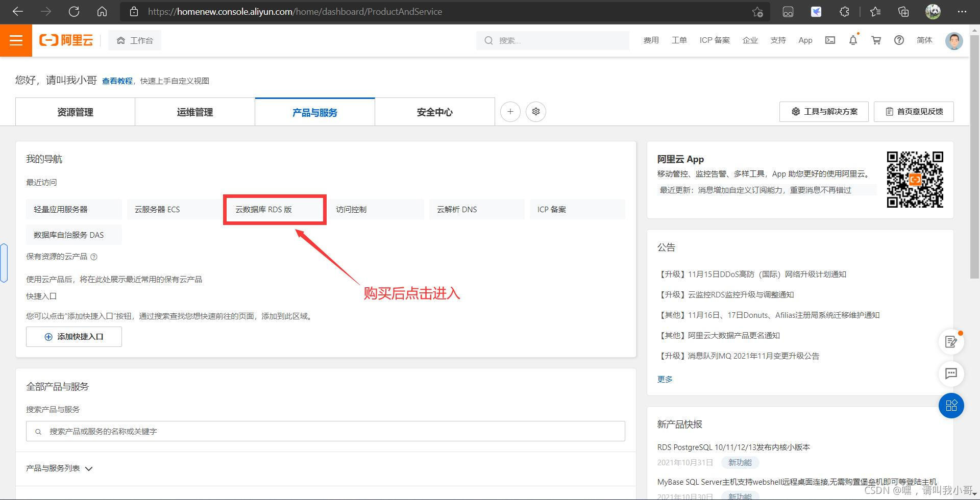The width and height of the screenshot is (980, 500).
Task: Open the shopping cart
Action: click(876, 40)
